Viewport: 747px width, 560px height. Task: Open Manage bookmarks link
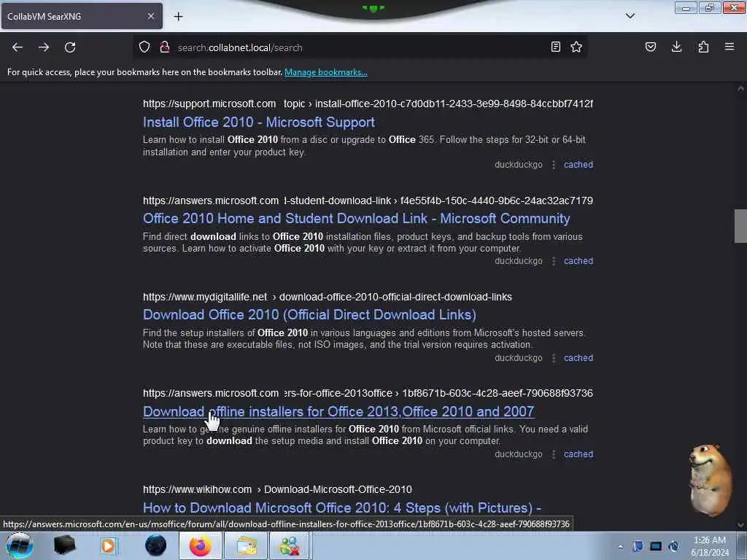coord(326,72)
